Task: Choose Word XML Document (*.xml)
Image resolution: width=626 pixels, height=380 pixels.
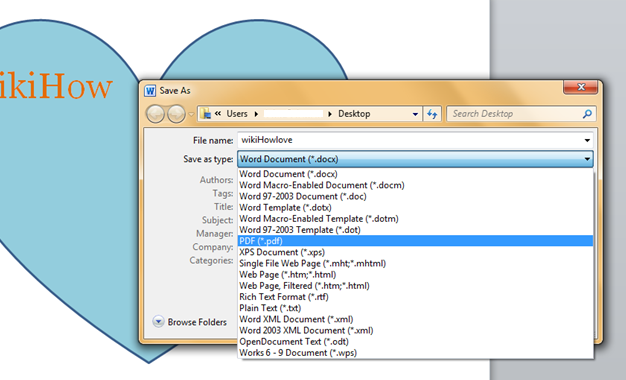Action: [415, 319]
